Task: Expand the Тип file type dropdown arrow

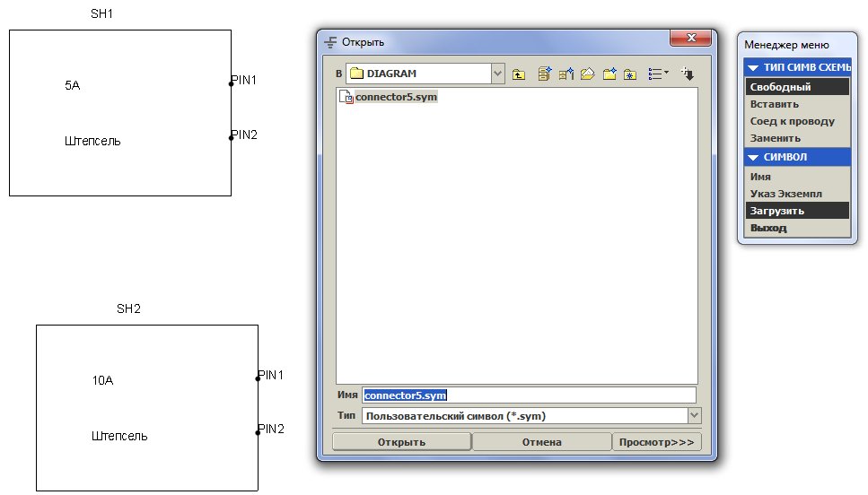Action: click(694, 415)
